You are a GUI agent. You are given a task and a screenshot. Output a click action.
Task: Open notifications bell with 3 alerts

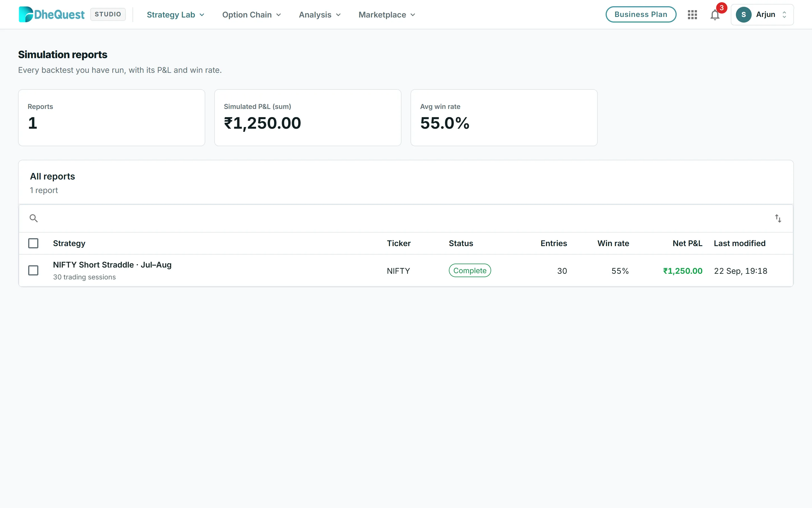coord(715,14)
